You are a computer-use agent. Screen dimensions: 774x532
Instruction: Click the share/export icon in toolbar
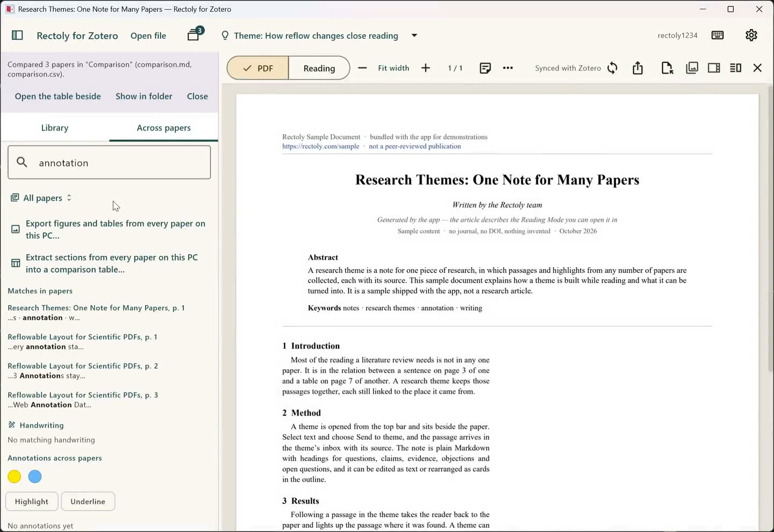click(x=637, y=68)
